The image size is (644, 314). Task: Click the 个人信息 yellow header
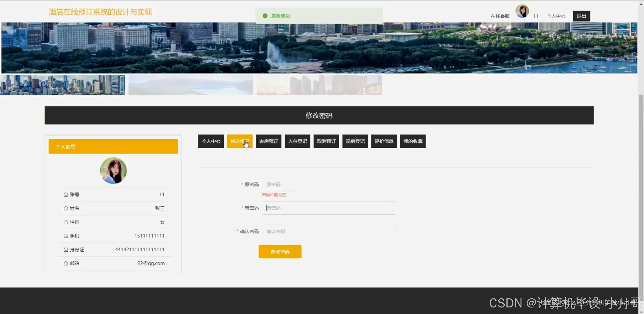click(x=113, y=146)
